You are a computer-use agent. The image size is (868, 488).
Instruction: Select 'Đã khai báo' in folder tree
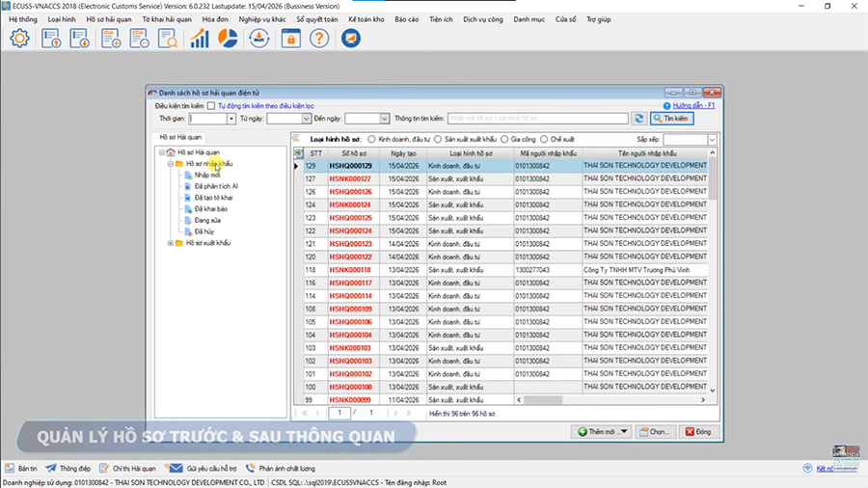point(212,208)
